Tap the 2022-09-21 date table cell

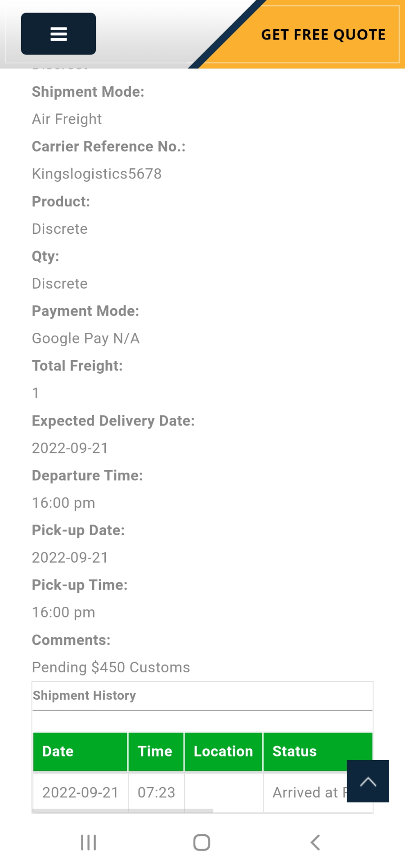(81, 792)
